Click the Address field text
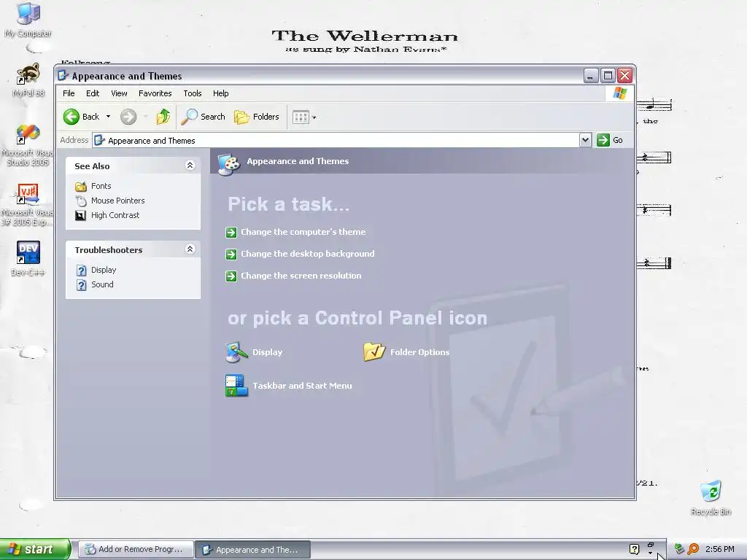The height and width of the screenshot is (560, 747). (x=152, y=141)
